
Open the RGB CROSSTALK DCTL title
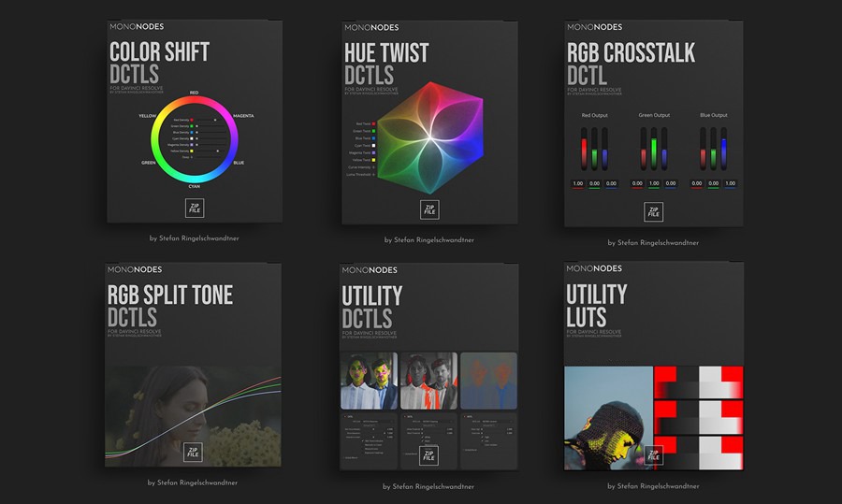631,64
